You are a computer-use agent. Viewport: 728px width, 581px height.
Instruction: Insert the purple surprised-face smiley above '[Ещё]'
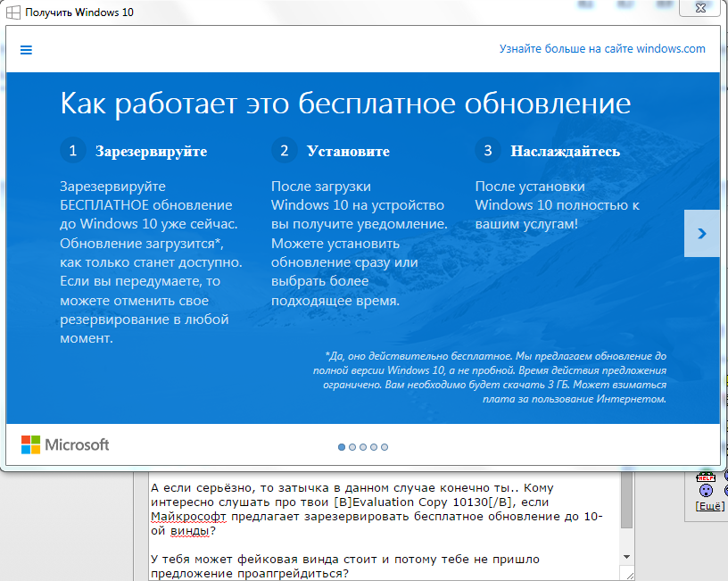[x=706, y=491]
